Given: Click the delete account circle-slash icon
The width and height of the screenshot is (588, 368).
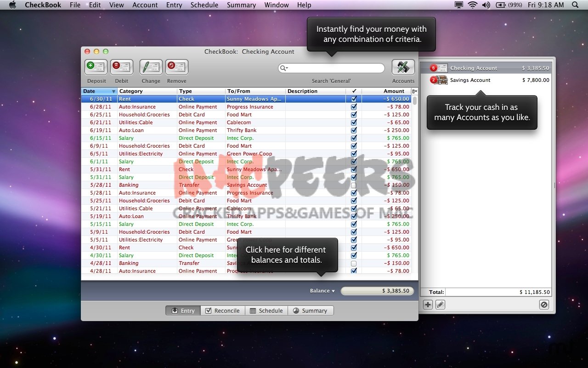Looking at the screenshot, I should (x=544, y=305).
